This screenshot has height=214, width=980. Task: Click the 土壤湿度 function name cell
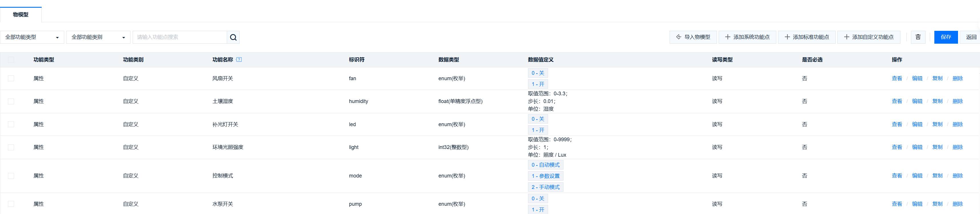click(x=223, y=101)
